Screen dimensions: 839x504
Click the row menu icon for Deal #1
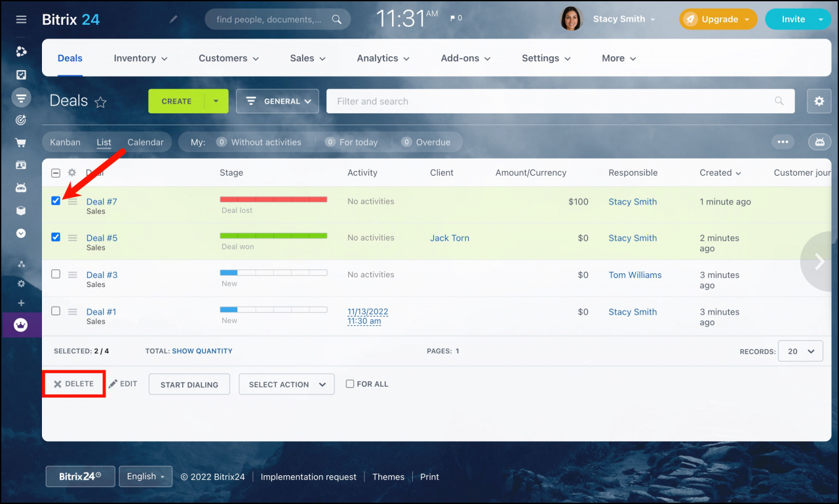click(73, 311)
